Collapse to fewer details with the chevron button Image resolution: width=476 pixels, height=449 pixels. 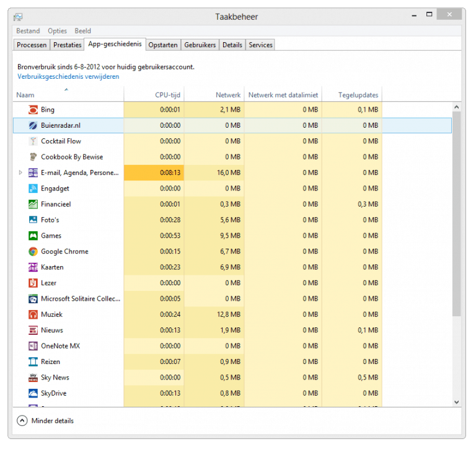coord(22,420)
